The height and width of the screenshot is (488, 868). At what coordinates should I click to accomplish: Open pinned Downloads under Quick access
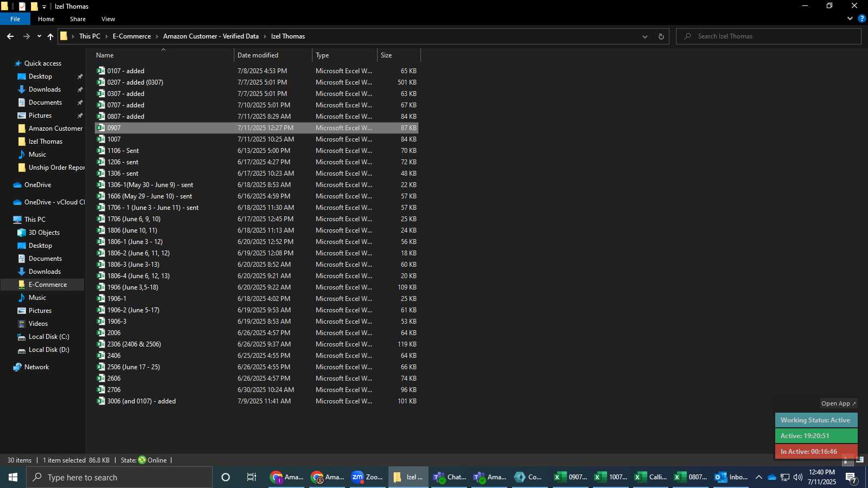click(x=44, y=89)
